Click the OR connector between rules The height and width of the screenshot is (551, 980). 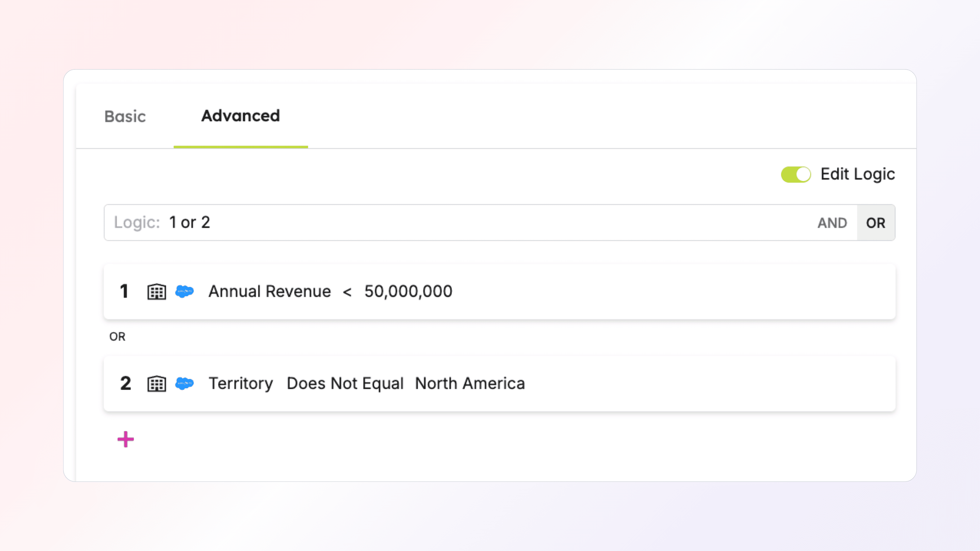click(x=117, y=336)
